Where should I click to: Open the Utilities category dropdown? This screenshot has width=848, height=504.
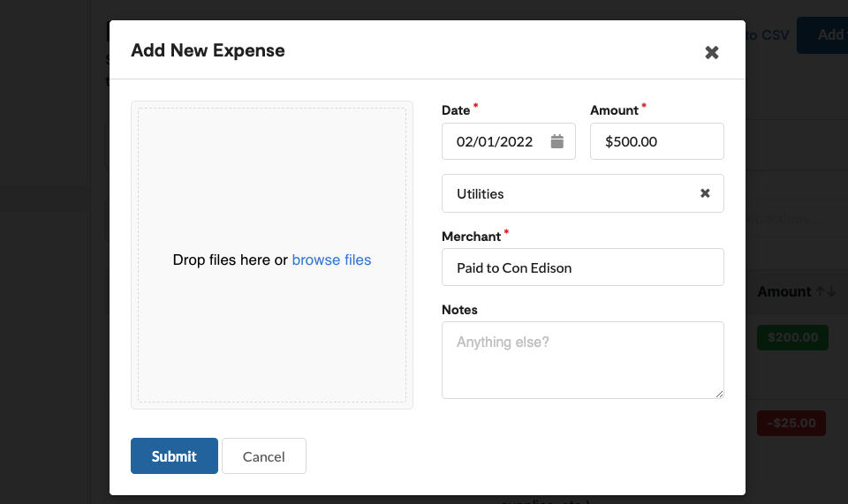582,193
